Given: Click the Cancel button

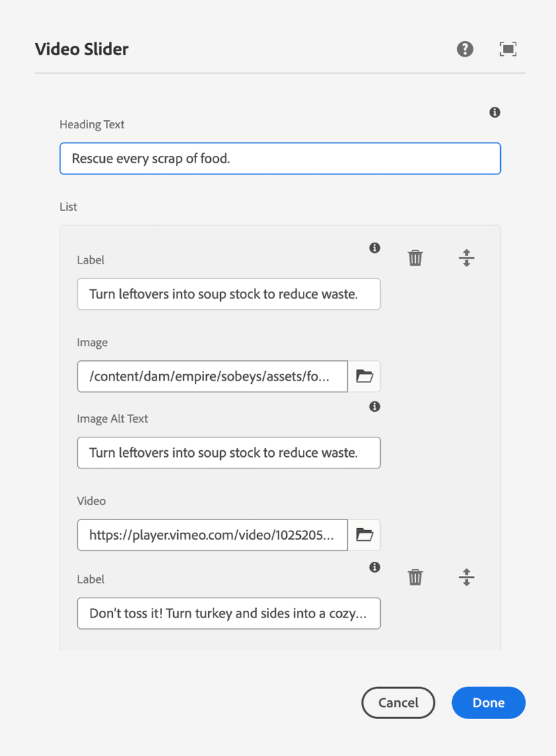Looking at the screenshot, I should point(398,703).
